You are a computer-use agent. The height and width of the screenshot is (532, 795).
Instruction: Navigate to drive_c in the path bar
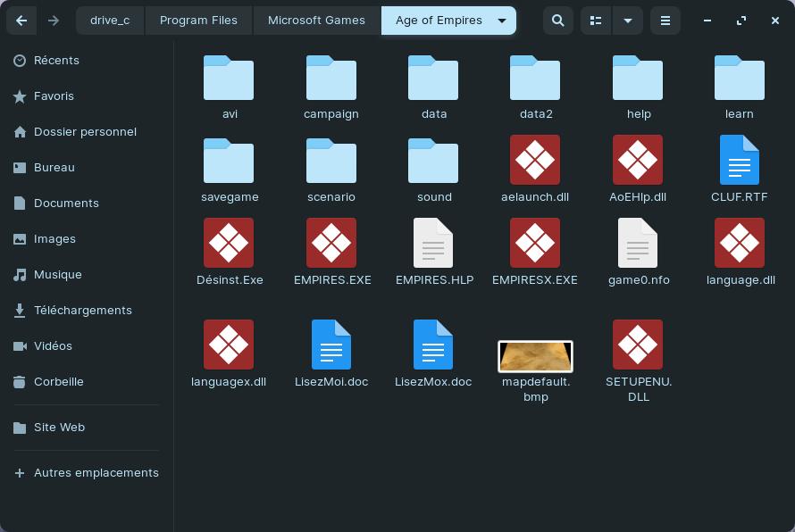point(110,21)
